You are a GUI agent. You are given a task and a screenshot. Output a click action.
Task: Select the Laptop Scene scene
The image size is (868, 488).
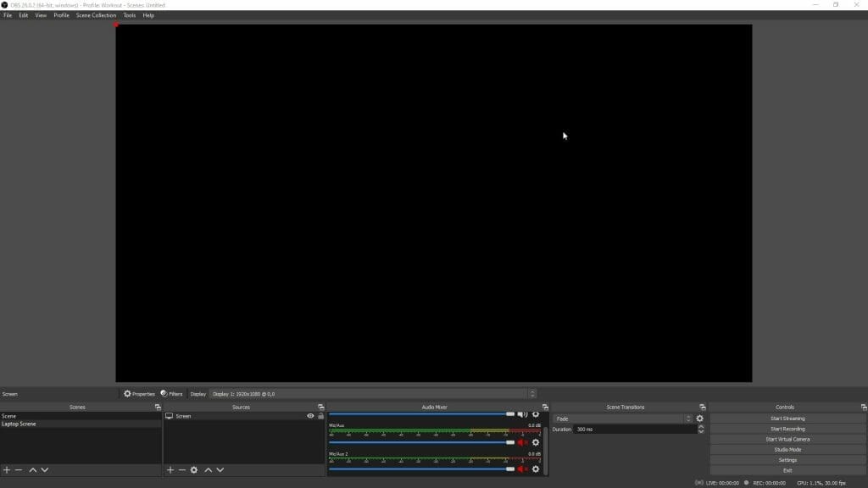tap(21, 424)
